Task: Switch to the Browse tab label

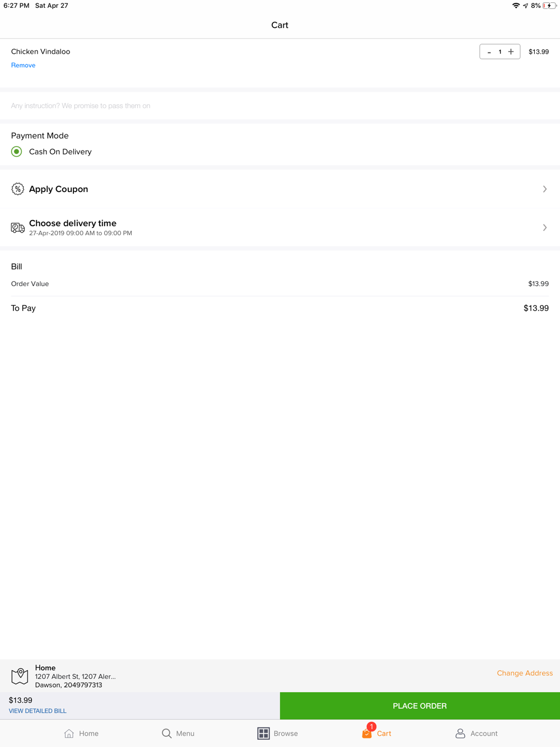Action: point(286,734)
